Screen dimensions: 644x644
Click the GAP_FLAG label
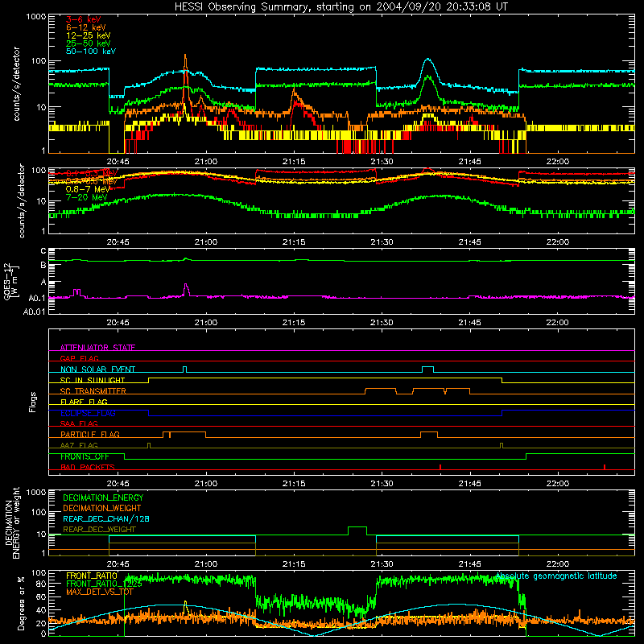(x=79, y=358)
